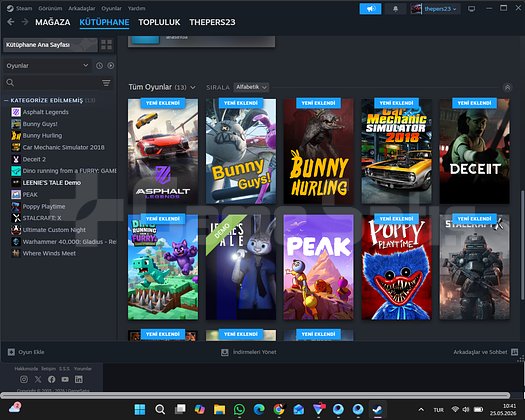
Task: Show hidden system tray icons
Action: [421, 409]
